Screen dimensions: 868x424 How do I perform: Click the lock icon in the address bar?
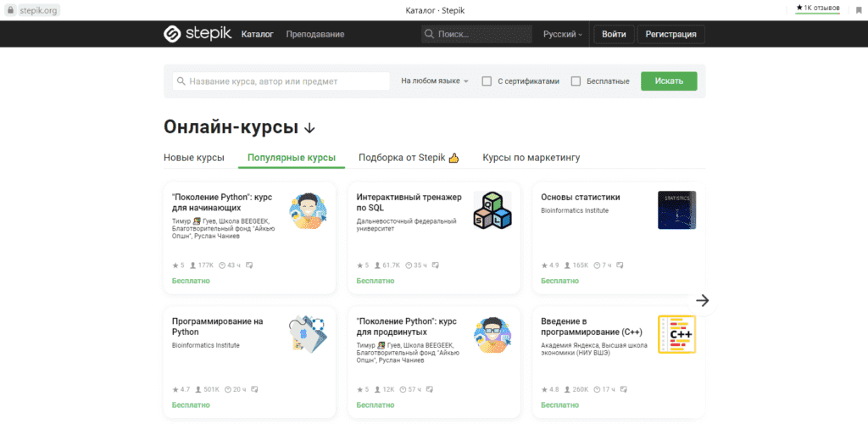click(x=10, y=9)
